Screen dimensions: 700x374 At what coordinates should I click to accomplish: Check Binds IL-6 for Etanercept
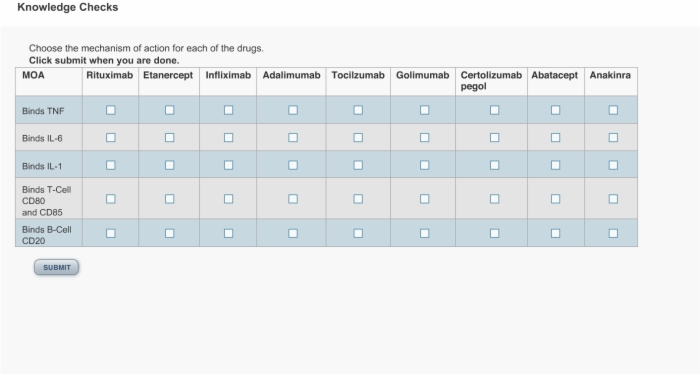pos(169,137)
